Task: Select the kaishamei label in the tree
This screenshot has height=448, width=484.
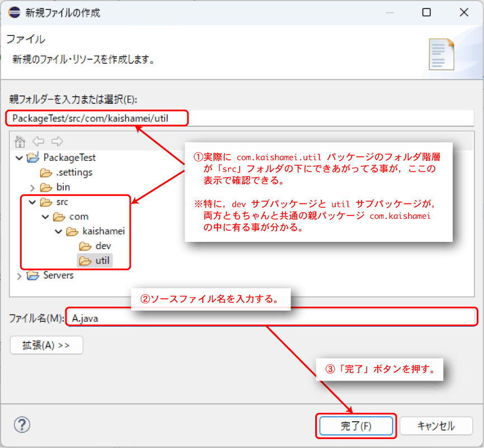Action: pyautogui.click(x=103, y=231)
